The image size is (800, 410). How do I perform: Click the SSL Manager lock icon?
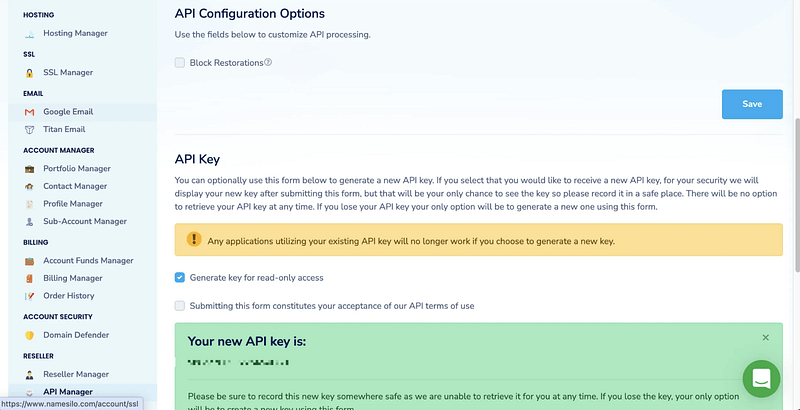click(x=30, y=73)
